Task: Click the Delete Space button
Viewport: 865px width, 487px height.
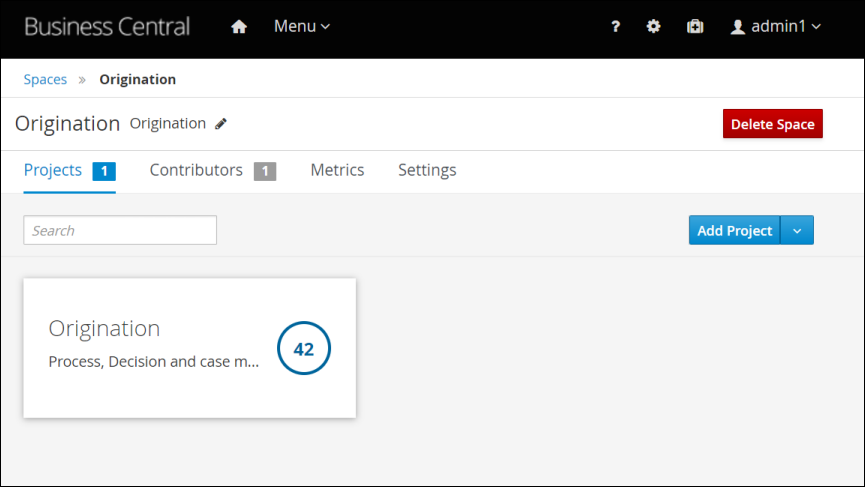Action: [x=772, y=124]
